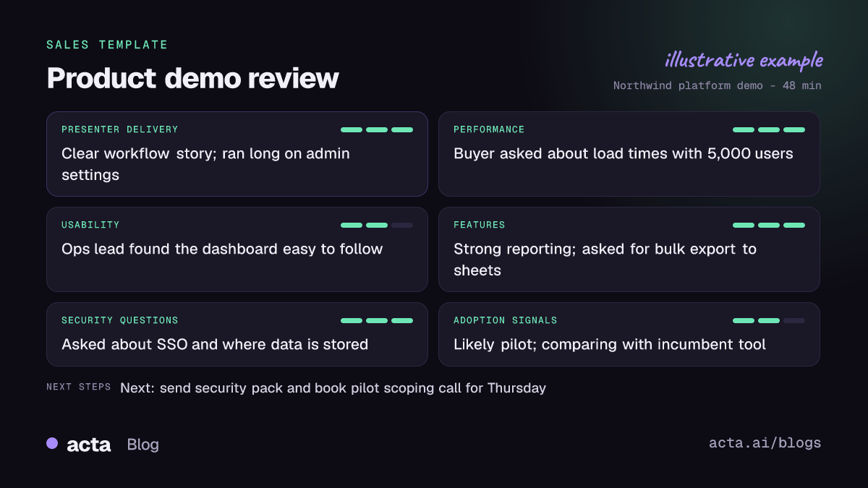Select the Performance card
The image size is (868, 488).
point(629,154)
